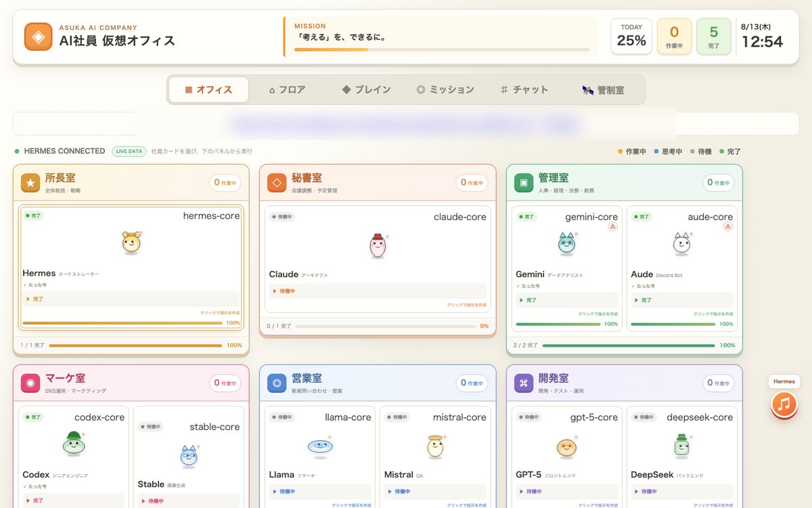Click クリックで指示を作成 on Aude card
This screenshot has width=812, height=508.
(x=713, y=314)
